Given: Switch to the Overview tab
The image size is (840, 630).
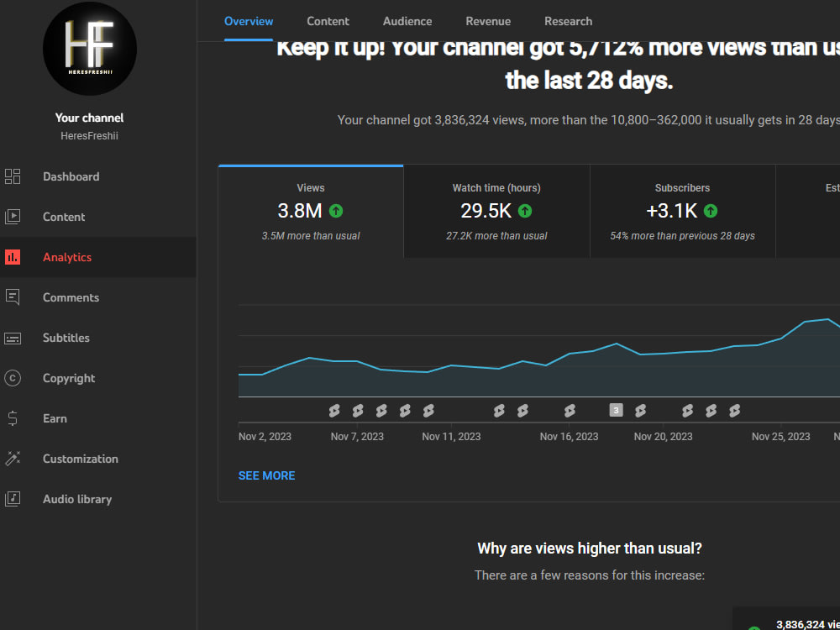Looking at the screenshot, I should click(249, 22).
